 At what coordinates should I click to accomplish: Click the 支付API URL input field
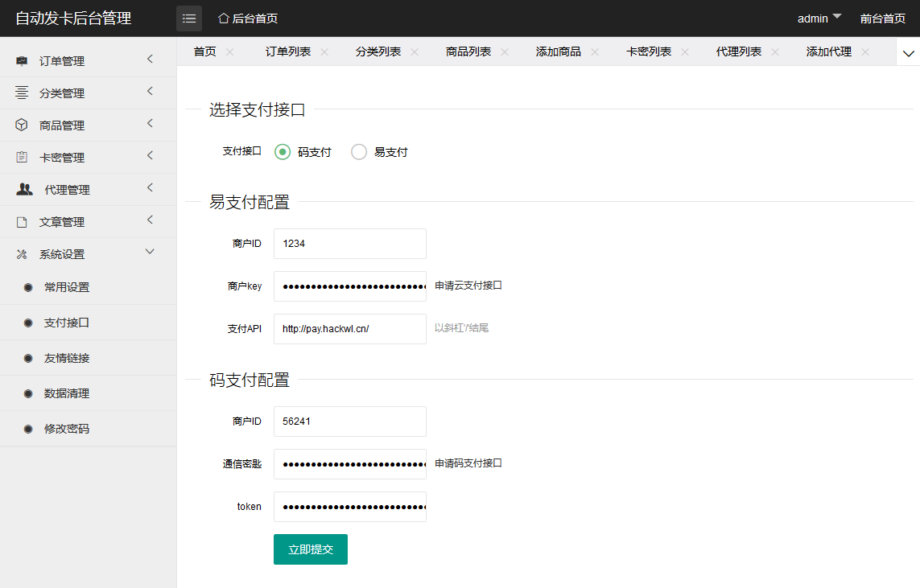pos(349,329)
